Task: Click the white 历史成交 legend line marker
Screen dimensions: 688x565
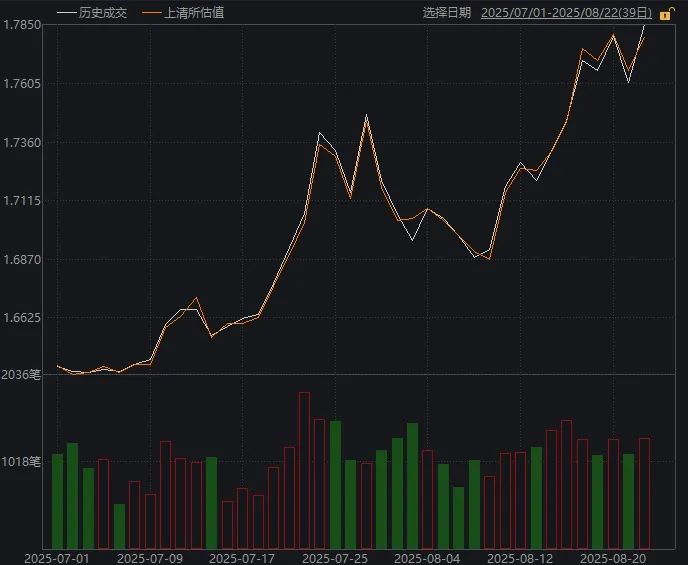Action: [x=66, y=13]
